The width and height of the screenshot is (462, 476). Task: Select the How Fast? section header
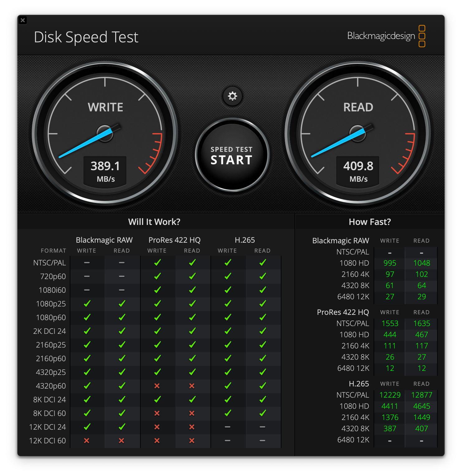click(370, 222)
